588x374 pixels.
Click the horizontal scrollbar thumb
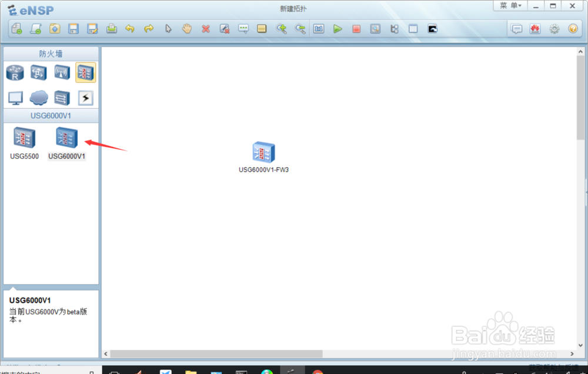(x=216, y=354)
